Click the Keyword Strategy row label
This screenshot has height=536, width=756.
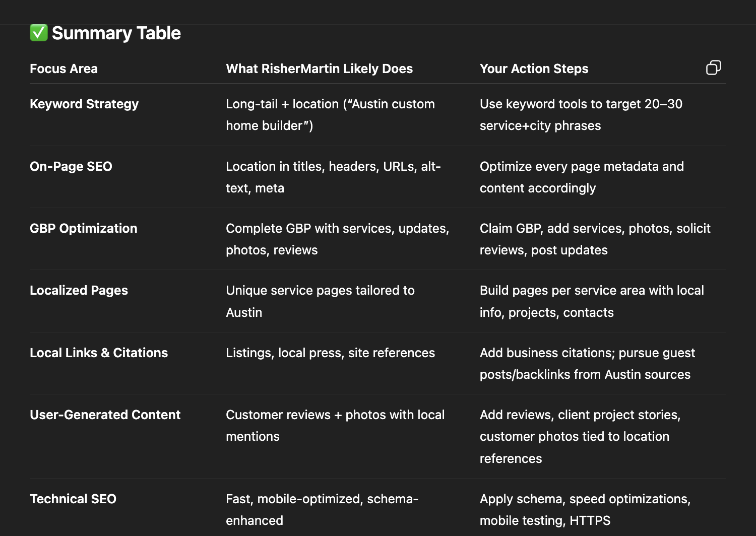[x=84, y=104]
